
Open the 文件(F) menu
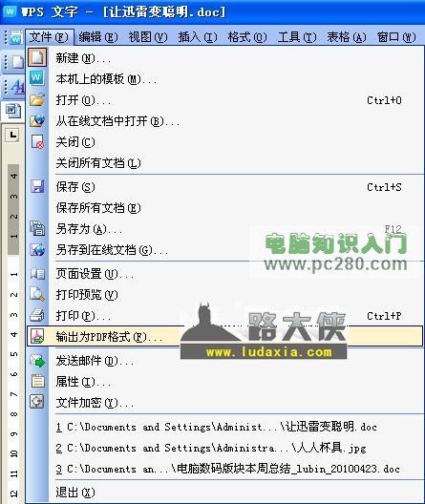50,37
